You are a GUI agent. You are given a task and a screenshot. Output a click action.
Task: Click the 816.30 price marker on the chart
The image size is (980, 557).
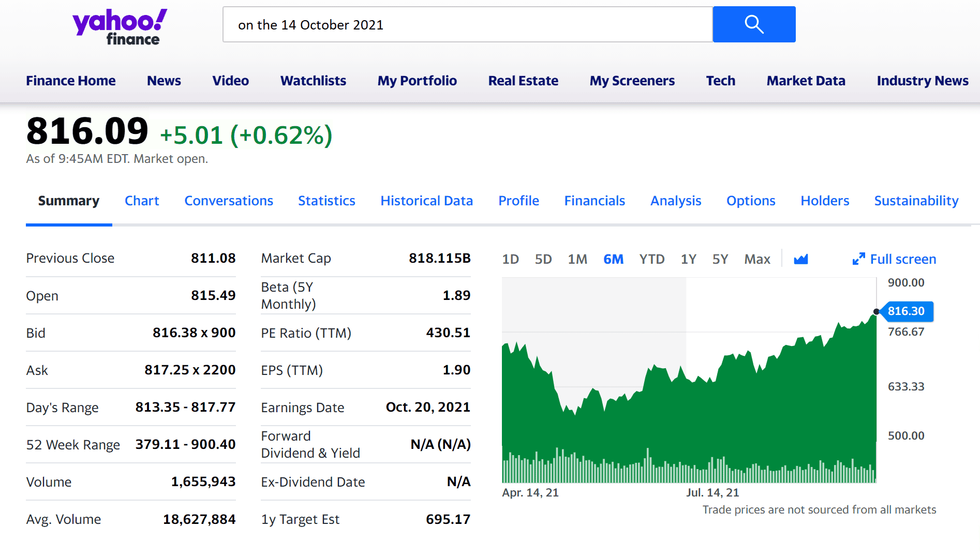907,311
